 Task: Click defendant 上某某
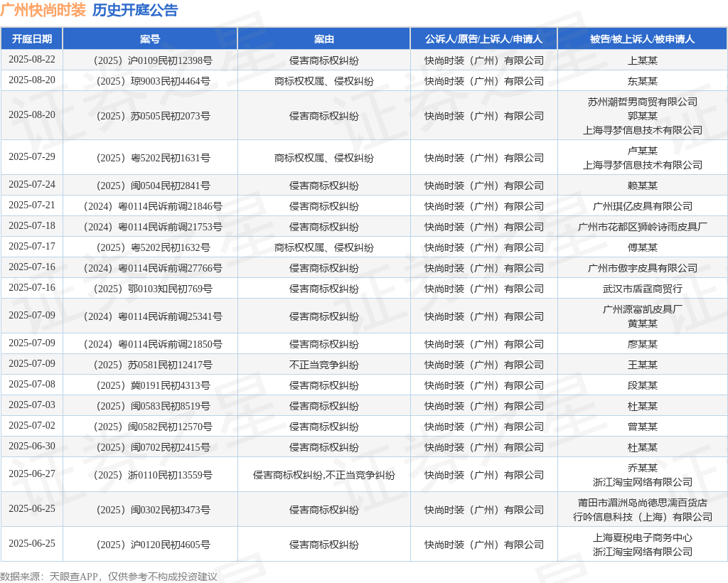click(643, 60)
